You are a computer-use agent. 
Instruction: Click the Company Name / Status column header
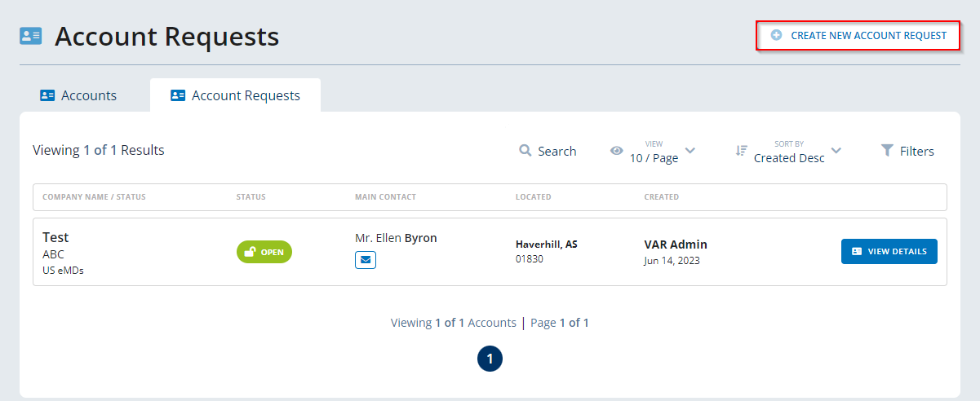[94, 197]
